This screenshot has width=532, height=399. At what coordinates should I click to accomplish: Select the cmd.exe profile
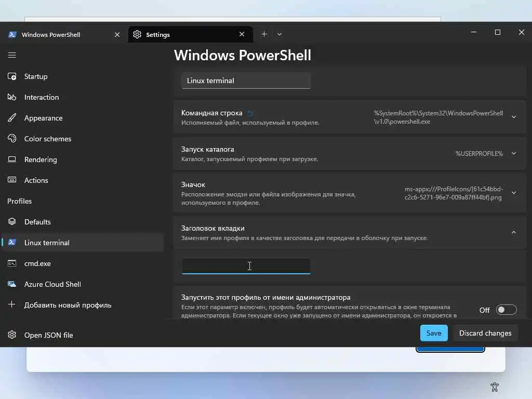coord(83,263)
